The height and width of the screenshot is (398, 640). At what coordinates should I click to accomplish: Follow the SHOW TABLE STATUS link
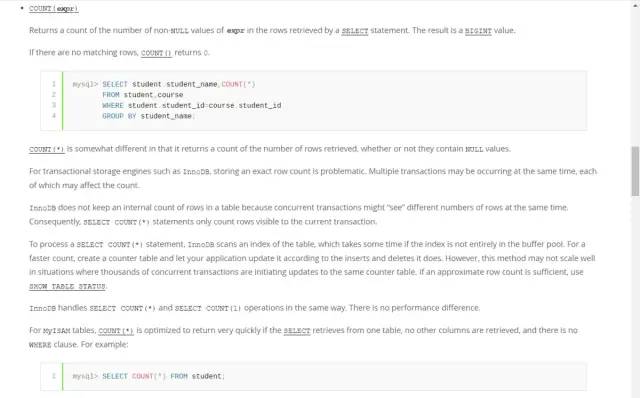click(67, 287)
